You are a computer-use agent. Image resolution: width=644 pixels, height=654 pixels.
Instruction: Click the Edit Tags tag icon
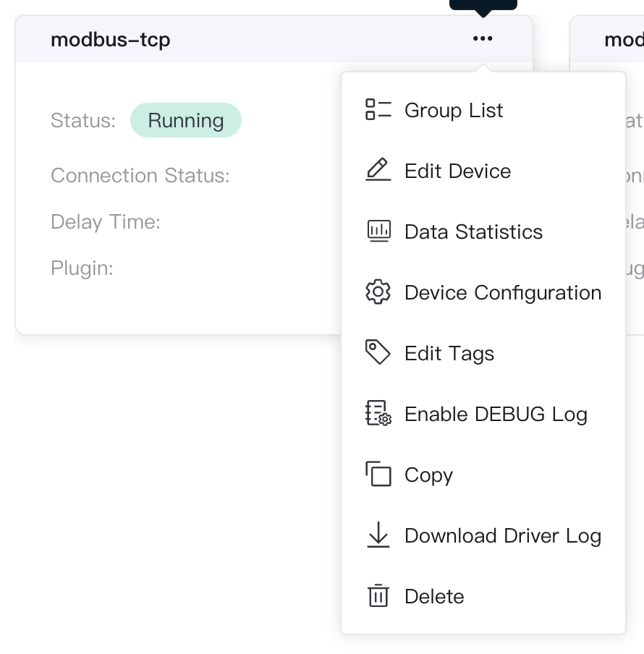[x=378, y=352]
